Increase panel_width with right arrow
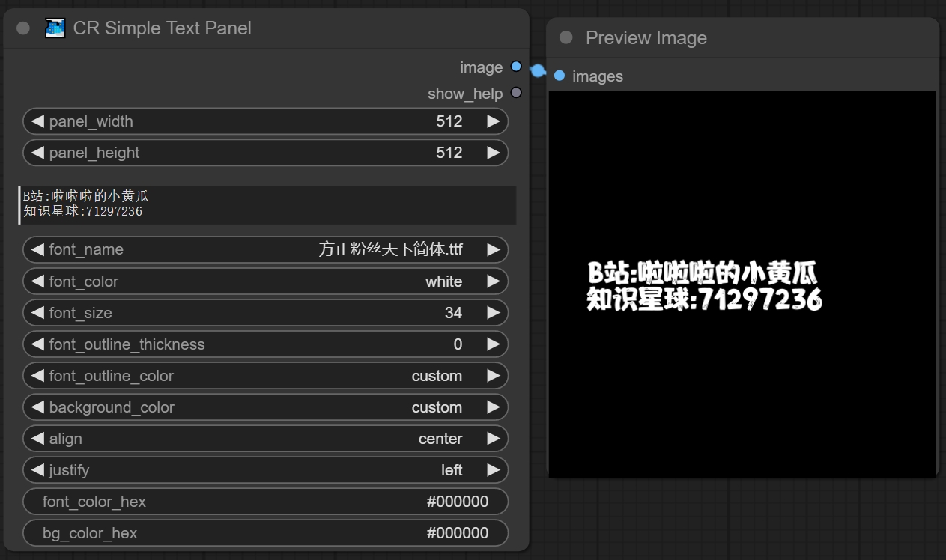The height and width of the screenshot is (560, 946). coord(492,121)
